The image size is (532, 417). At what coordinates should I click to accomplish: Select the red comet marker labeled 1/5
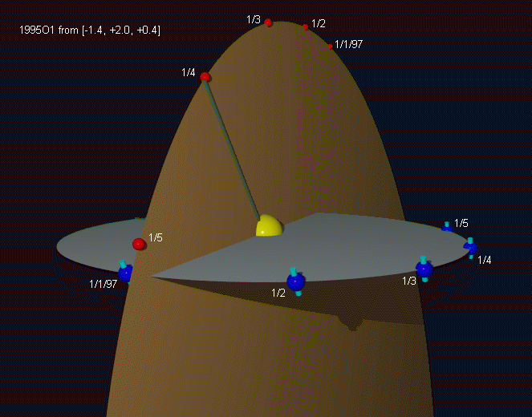pos(139,244)
